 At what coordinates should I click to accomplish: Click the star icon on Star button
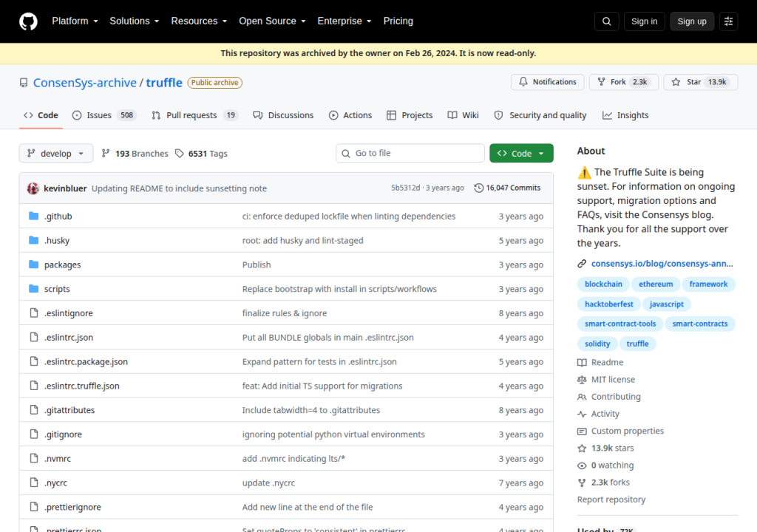click(x=676, y=82)
